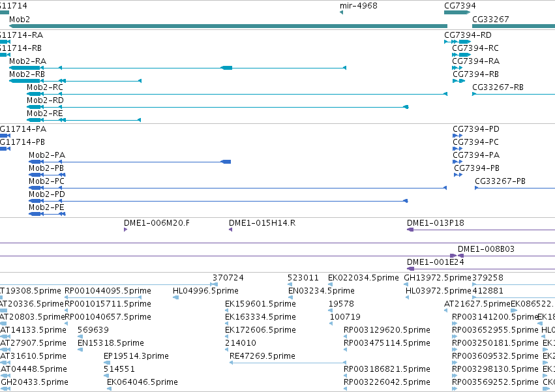Image resolution: width=555 pixels, height=392 pixels.
Task: Click EST feature 514551
Action: point(107,376)
